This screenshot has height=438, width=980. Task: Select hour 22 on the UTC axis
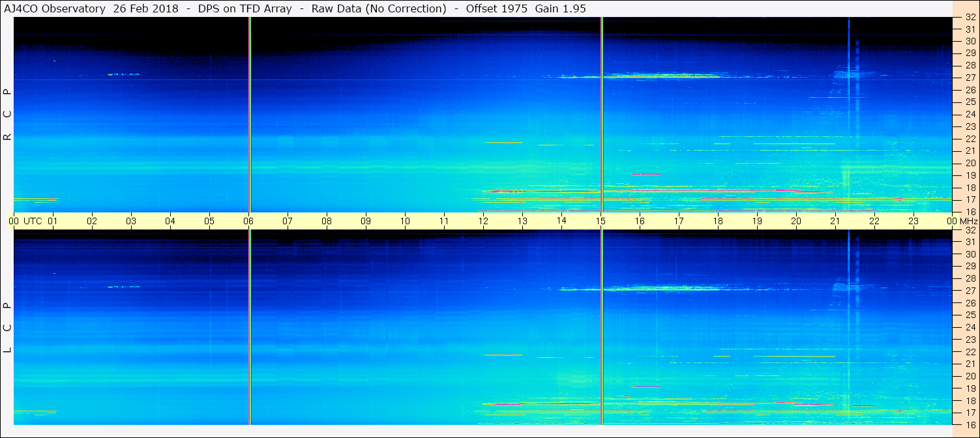pos(874,221)
